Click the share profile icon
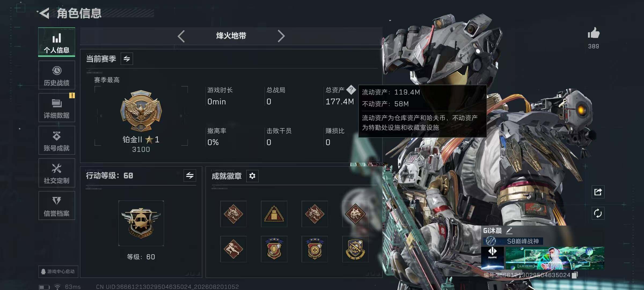644x290 pixels. click(x=598, y=192)
